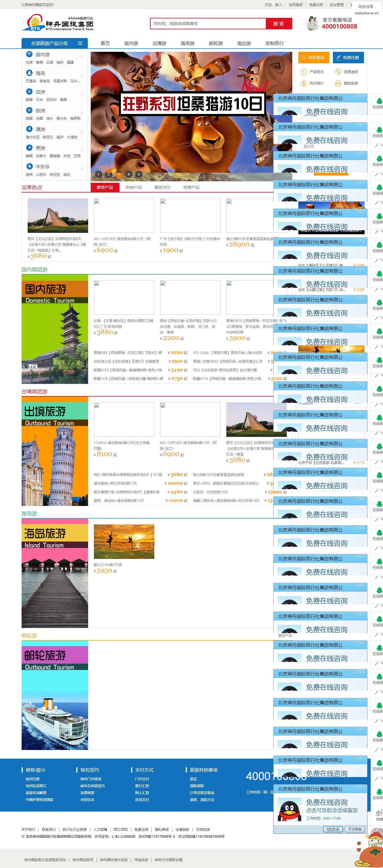Switch to the 特惠产品 tab
This screenshot has width=383, height=868.
pos(191,187)
